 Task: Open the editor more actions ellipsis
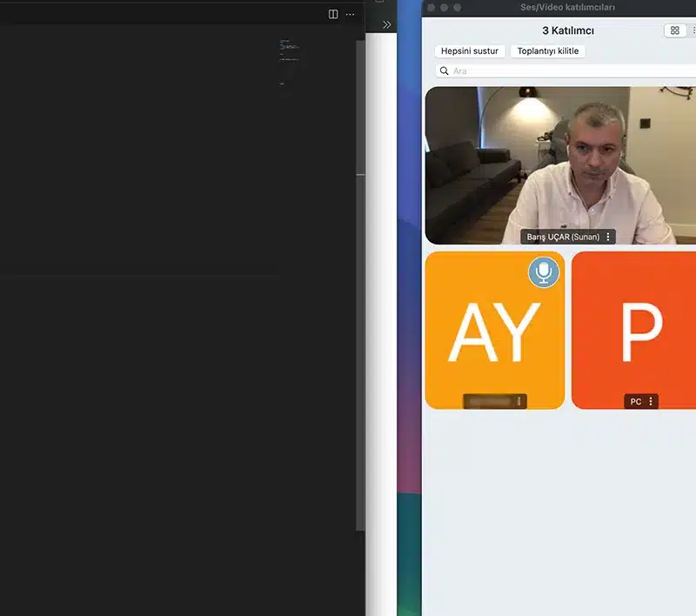(351, 14)
